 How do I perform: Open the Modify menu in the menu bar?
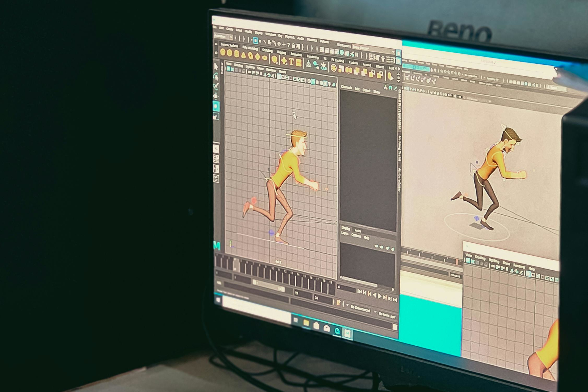point(248,32)
